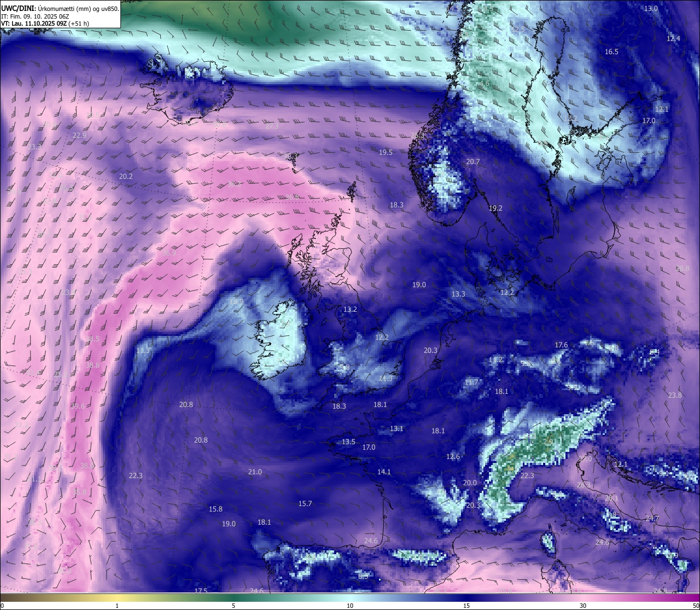The height and width of the screenshot is (610, 700).
Task: Click the 11.7 value label
Action: [471, 381]
